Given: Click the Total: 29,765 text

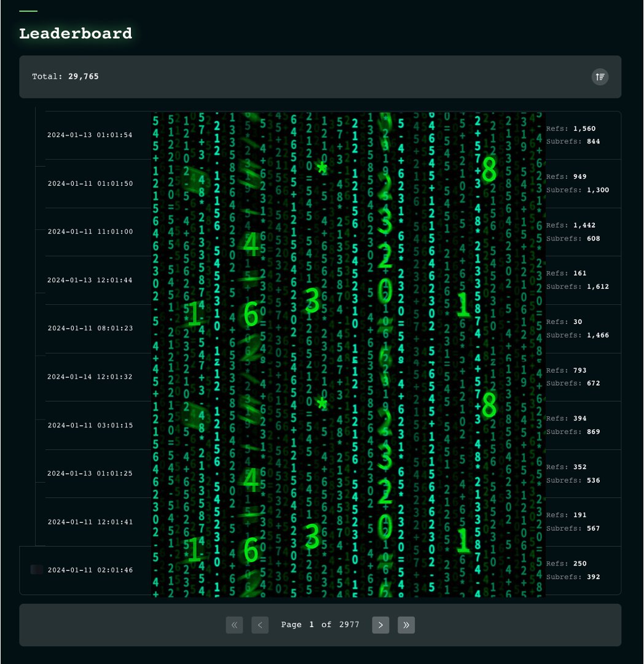Looking at the screenshot, I should [x=66, y=77].
